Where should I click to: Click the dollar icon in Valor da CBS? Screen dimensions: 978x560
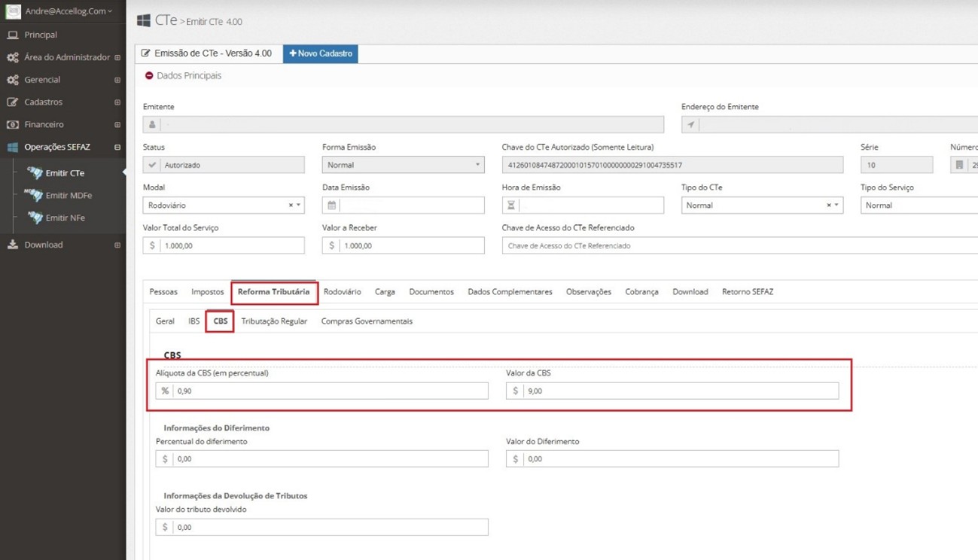point(515,391)
